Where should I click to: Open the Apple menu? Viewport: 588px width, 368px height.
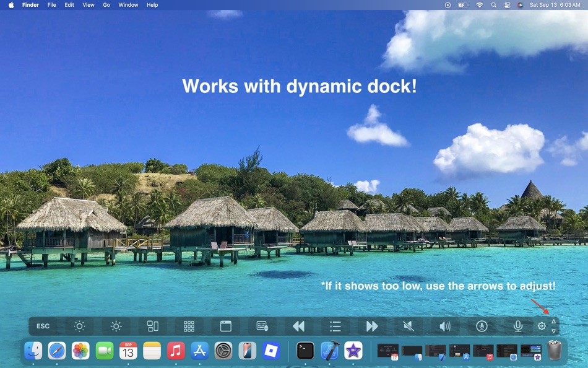coord(11,5)
